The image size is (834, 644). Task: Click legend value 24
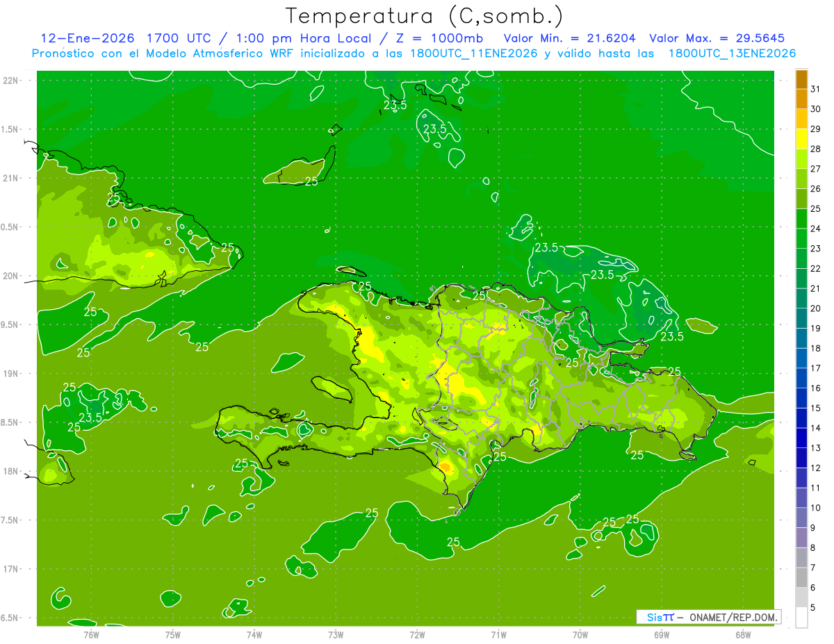click(x=817, y=229)
